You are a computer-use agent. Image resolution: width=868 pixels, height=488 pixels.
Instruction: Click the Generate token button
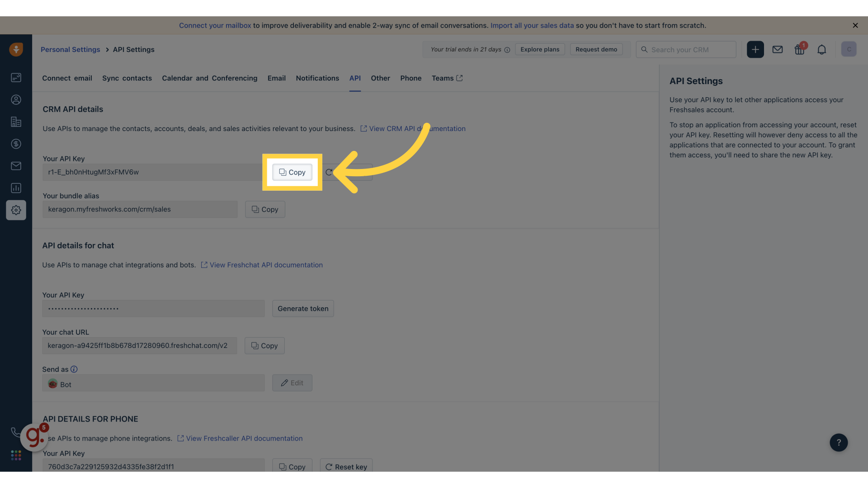(x=303, y=309)
